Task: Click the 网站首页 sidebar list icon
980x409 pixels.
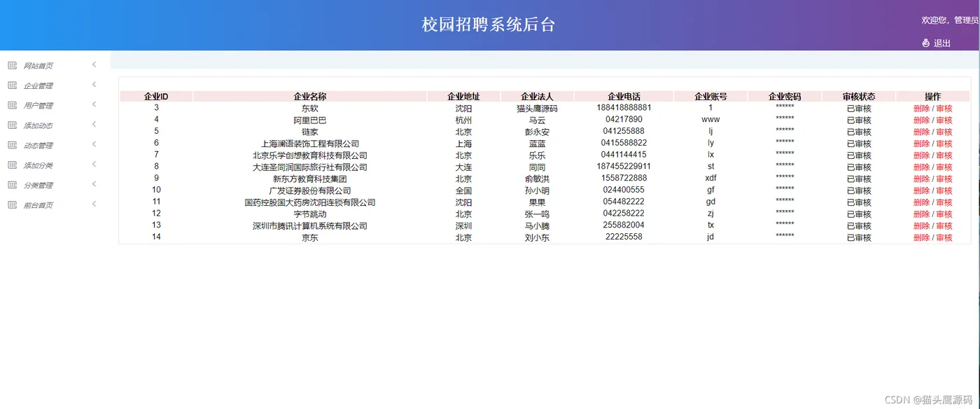Action: [x=12, y=64]
